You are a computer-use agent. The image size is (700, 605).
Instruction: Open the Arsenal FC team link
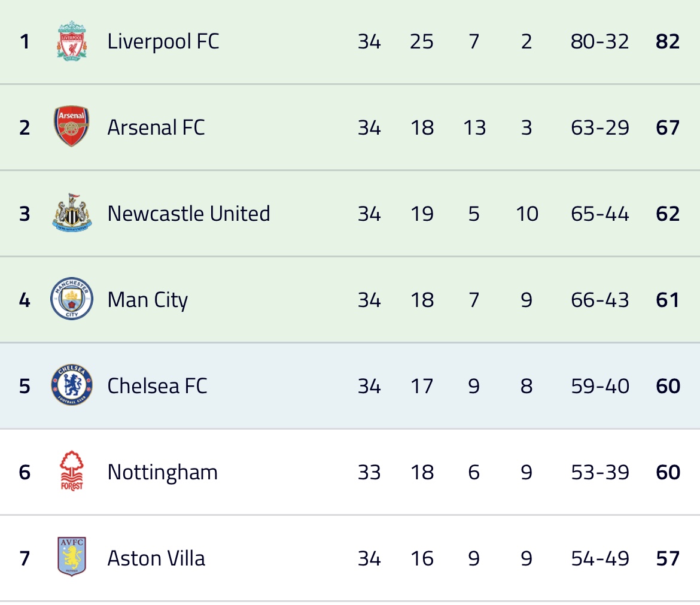[x=156, y=127]
